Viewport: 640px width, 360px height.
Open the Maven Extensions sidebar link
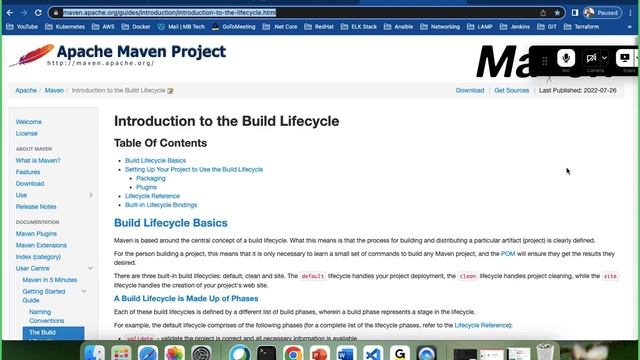[x=41, y=245]
